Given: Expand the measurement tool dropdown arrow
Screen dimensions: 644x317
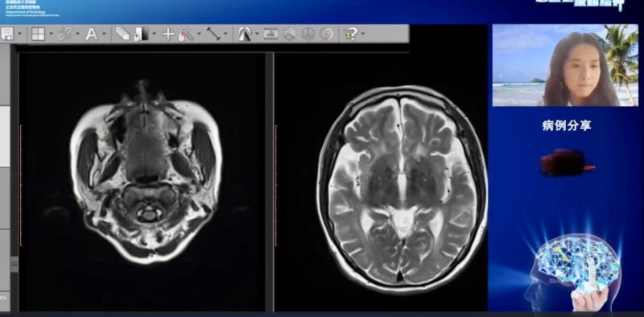Looking at the screenshot, I should [225, 34].
